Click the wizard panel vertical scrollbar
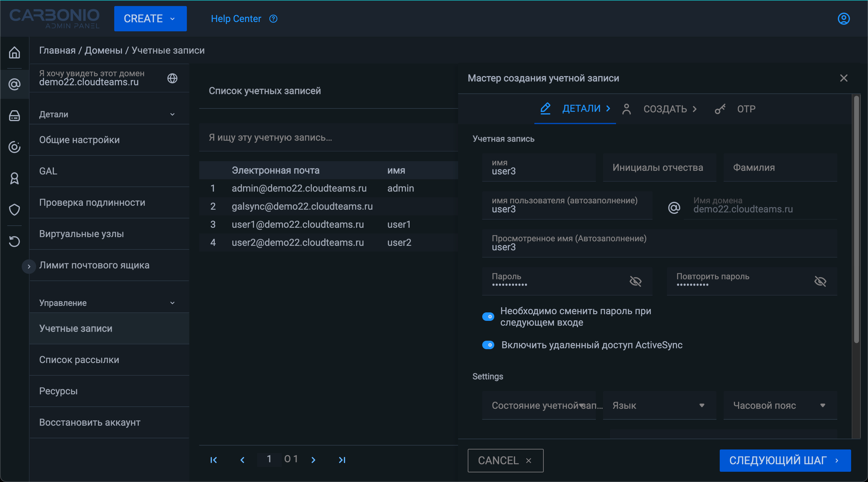 856,219
